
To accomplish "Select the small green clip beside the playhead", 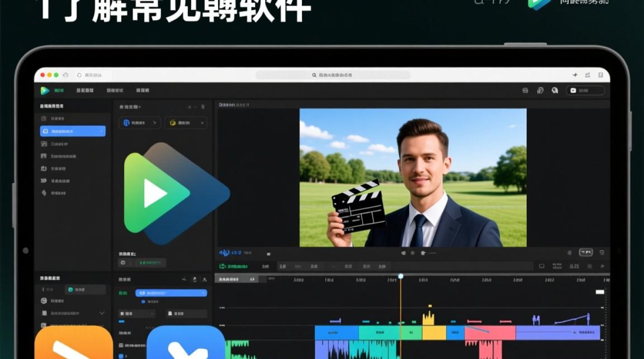I will click(411, 333).
